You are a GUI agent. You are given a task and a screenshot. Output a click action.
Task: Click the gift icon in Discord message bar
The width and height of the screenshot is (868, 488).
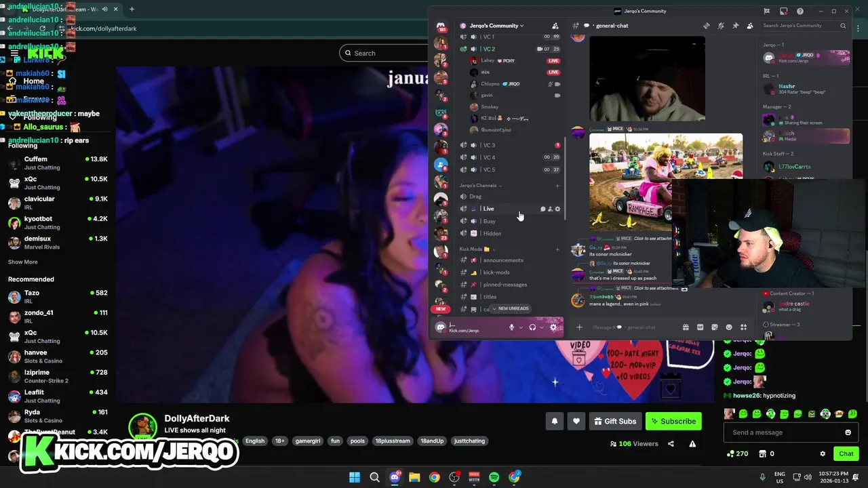(686, 327)
